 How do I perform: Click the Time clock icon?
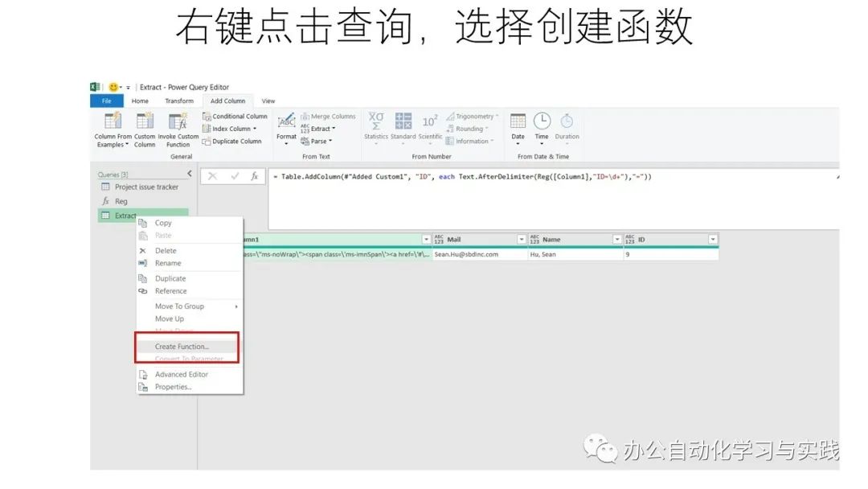(x=542, y=121)
